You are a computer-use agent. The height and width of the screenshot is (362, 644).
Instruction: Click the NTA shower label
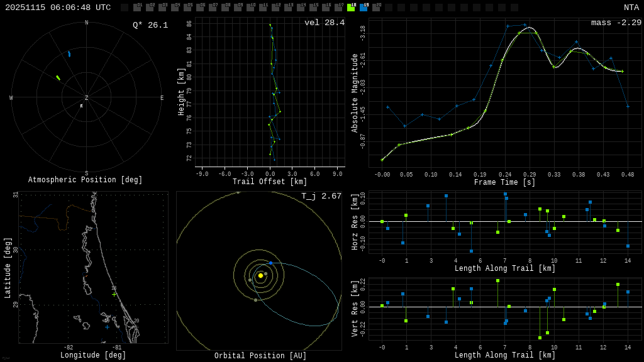pos(631,8)
